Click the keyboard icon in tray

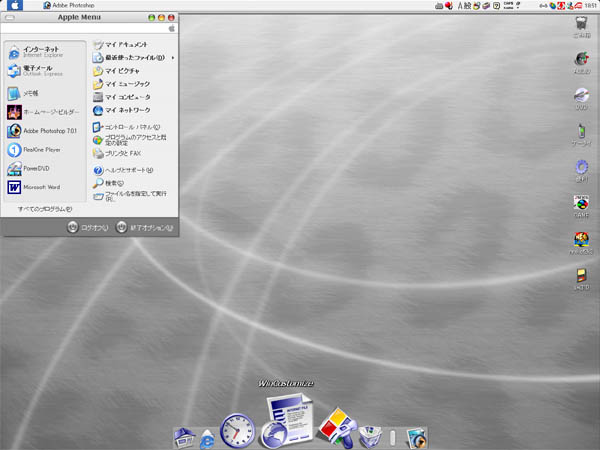[439, 6]
